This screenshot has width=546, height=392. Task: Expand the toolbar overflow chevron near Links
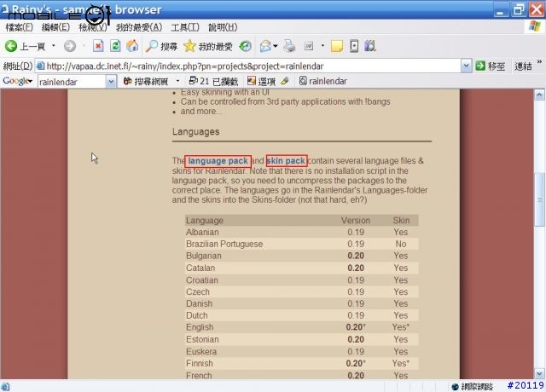539,62
